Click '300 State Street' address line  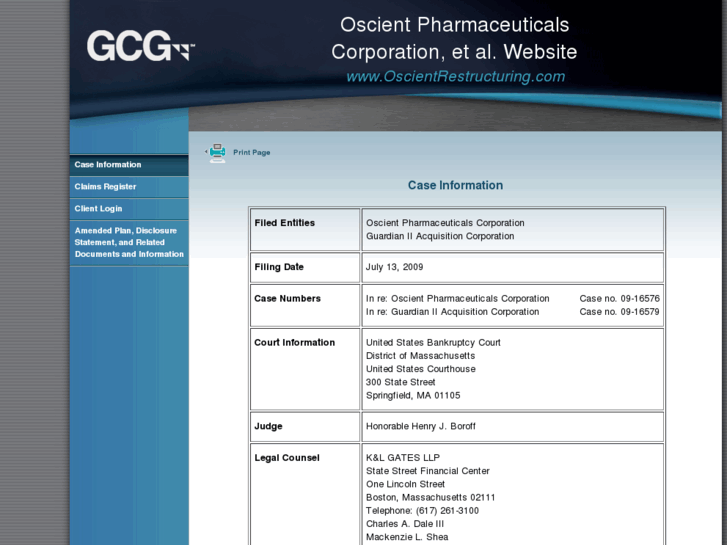pyautogui.click(x=401, y=382)
